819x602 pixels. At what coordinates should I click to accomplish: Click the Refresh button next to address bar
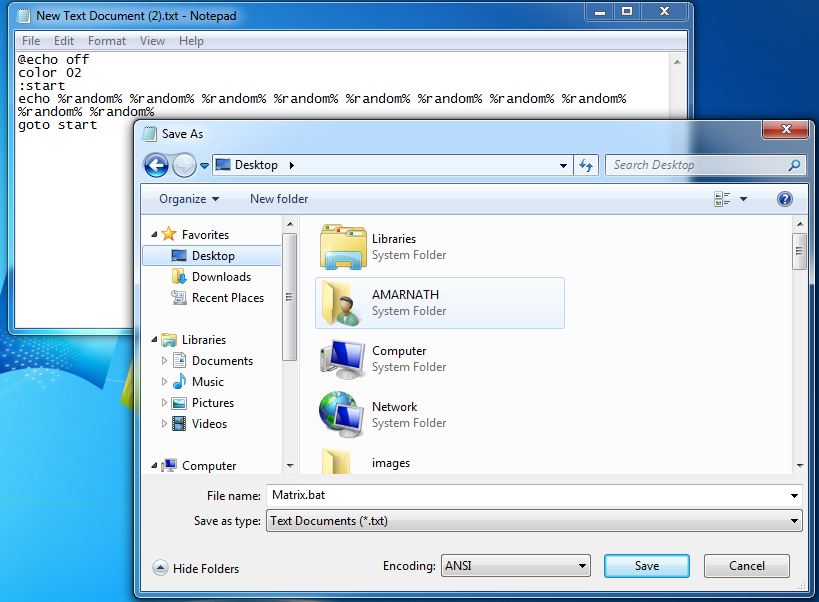(586, 166)
